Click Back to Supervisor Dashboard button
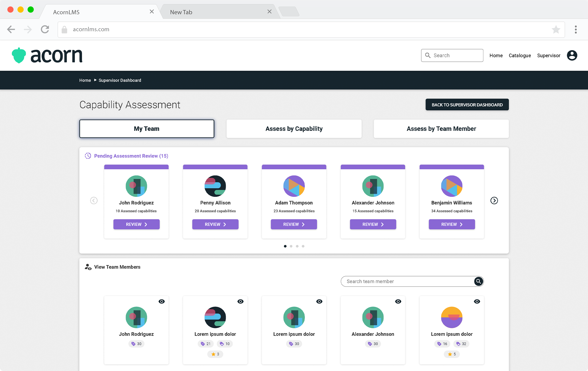Image resolution: width=588 pixels, height=371 pixels. [x=467, y=105]
